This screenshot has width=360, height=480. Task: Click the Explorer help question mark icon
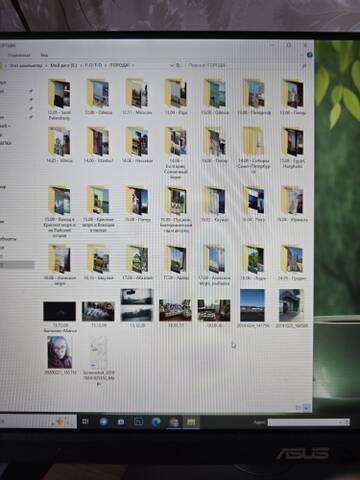tap(310, 55)
